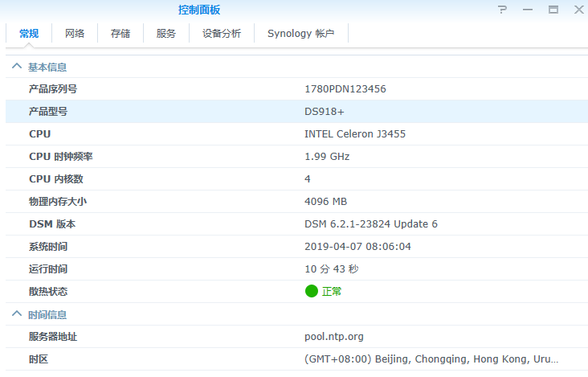Click the GMT+08:00 time zone value
Viewport: 588px width, 377px height.
431,359
